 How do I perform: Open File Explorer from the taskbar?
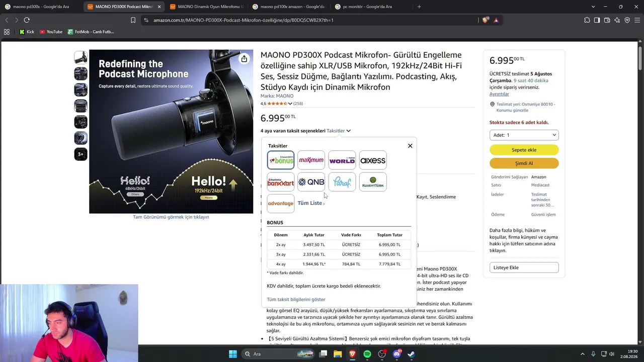tap(338, 354)
